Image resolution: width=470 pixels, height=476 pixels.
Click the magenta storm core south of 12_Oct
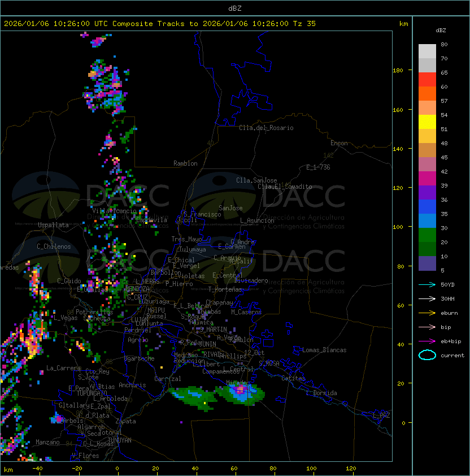point(241,389)
